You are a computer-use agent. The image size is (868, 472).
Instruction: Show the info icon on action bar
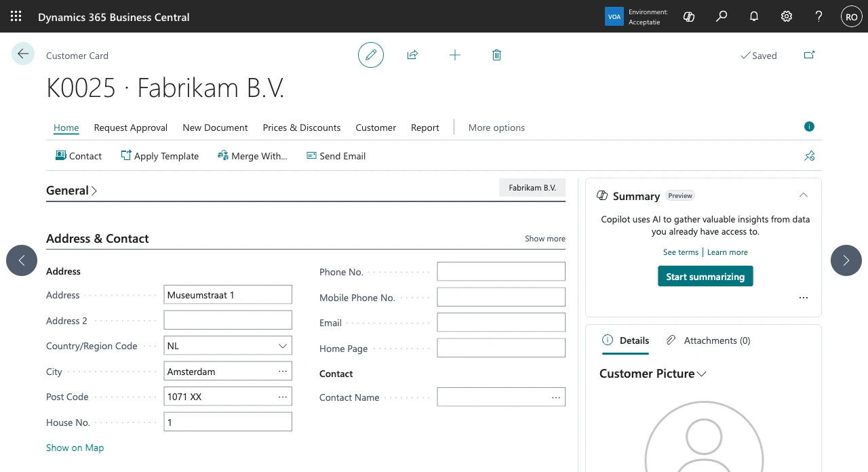[x=809, y=126]
